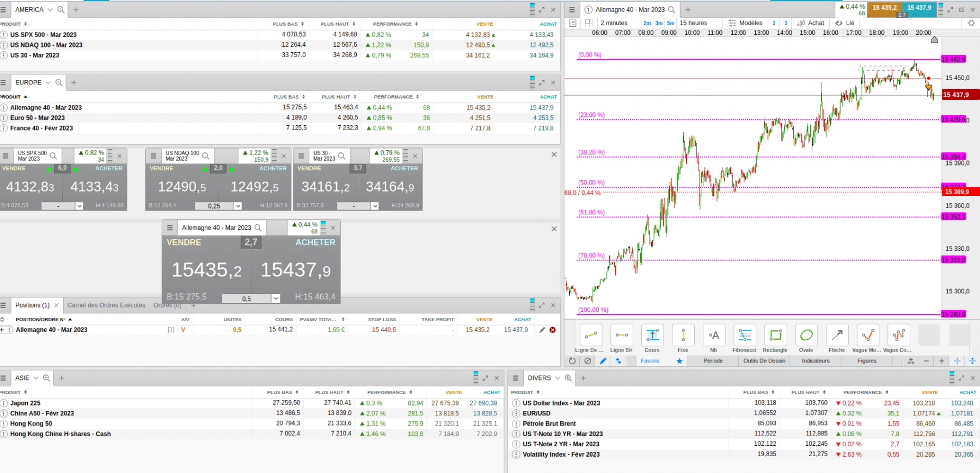Choose the Ovale shape tool

coord(806,335)
